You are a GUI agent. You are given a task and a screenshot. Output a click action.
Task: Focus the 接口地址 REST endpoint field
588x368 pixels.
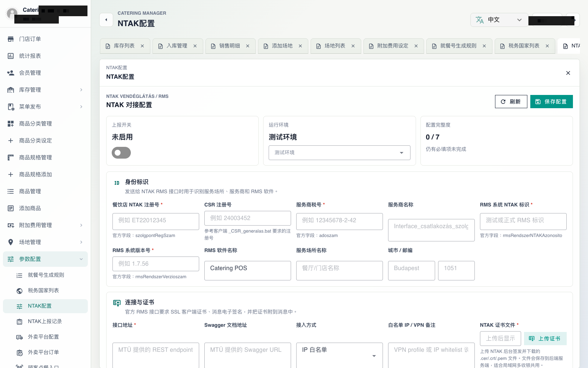pos(156,355)
